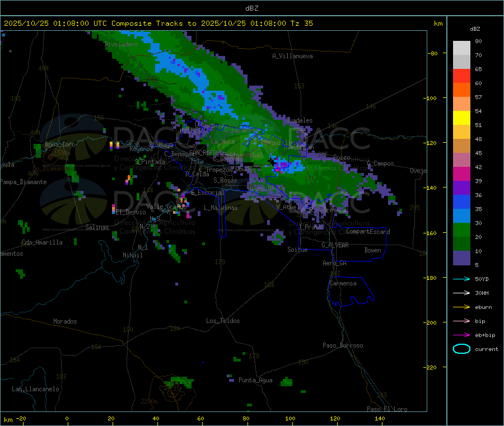Click the 'S_Rosas' map label
The width and height of the screenshot is (504, 426).
click(225, 180)
